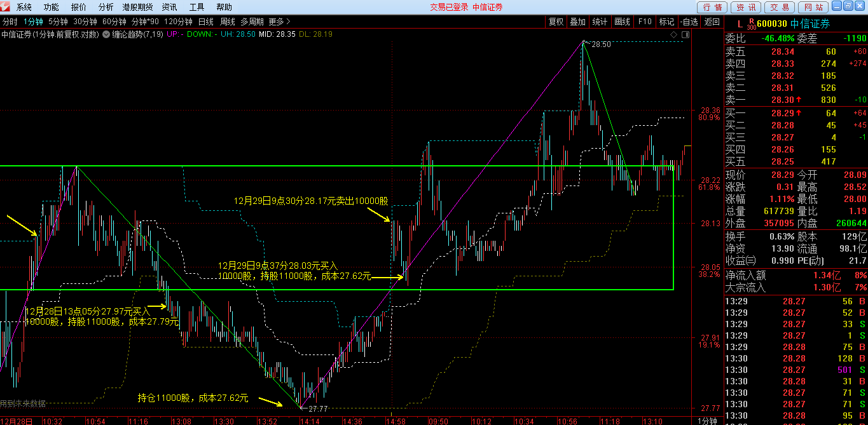Select the 1分钟 period tab
This screenshot has height=425, width=868.
click(33, 22)
